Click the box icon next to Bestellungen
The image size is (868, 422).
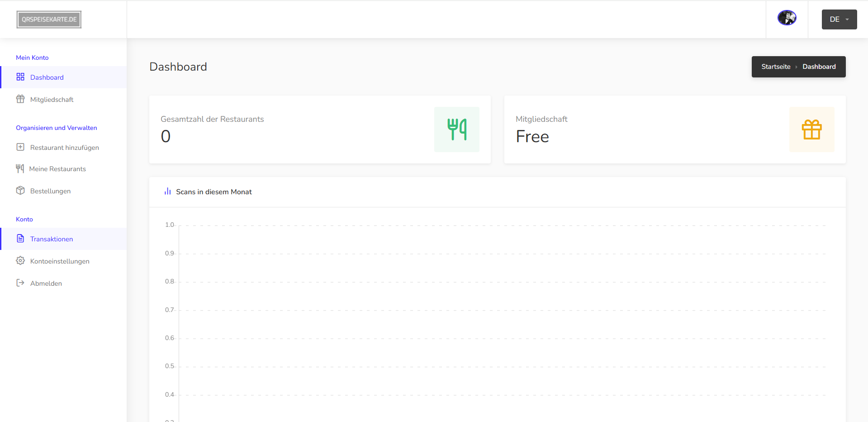click(20, 191)
